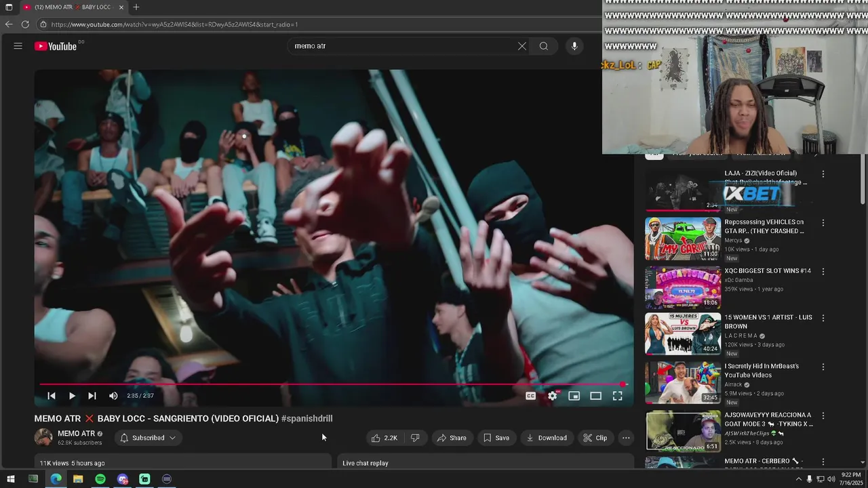
Task: Reload the browser page
Action: (x=25, y=24)
